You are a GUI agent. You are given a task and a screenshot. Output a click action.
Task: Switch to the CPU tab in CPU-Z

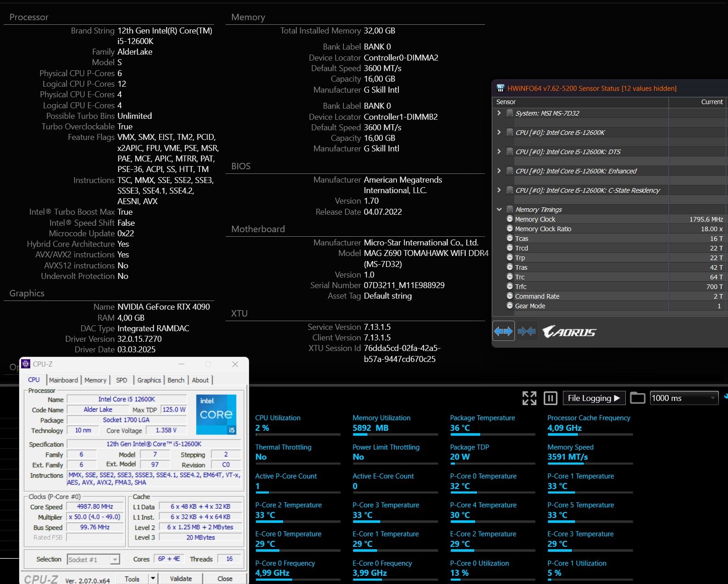(34, 380)
